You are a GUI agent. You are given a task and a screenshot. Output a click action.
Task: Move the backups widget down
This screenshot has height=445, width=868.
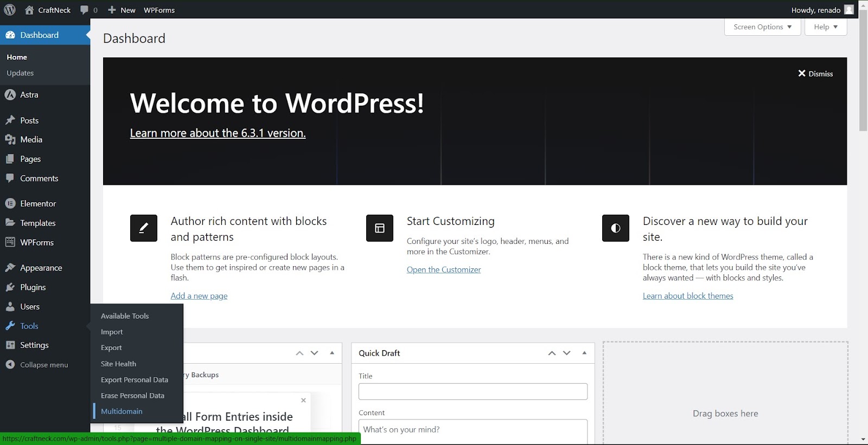pyautogui.click(x=315, y=353)
